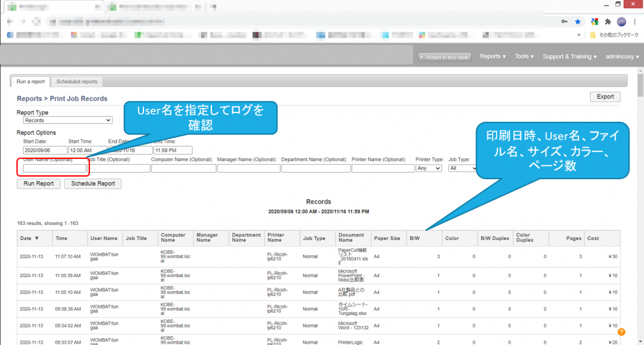
Task: Open the Reports menu
Action: pos(492,56)
